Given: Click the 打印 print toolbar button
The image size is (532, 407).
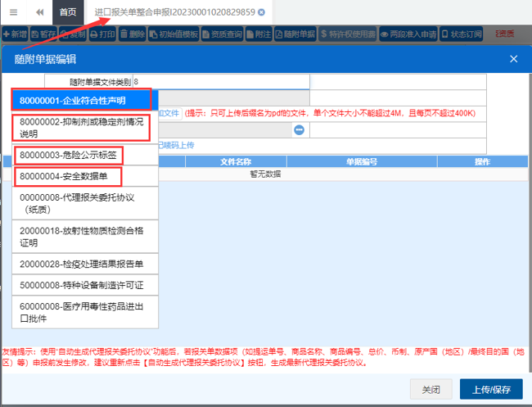Looking at the screenshot, I should click(104, 34).
